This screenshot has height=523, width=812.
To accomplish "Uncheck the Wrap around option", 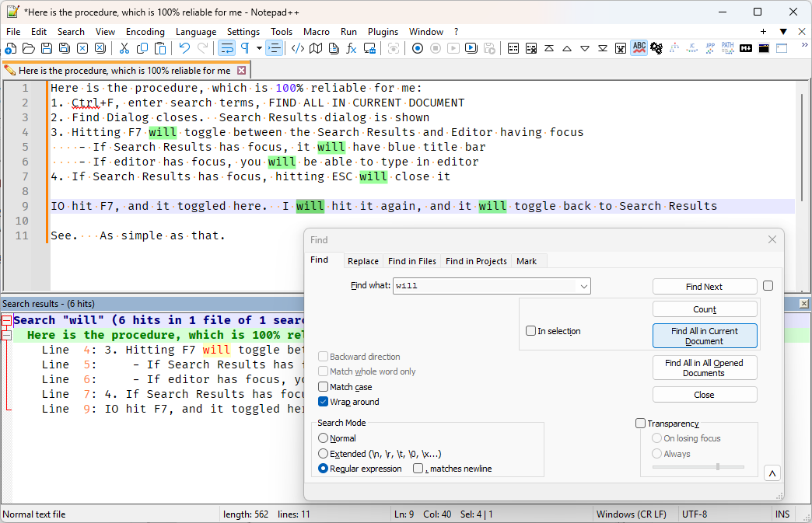I will (324, 402).
